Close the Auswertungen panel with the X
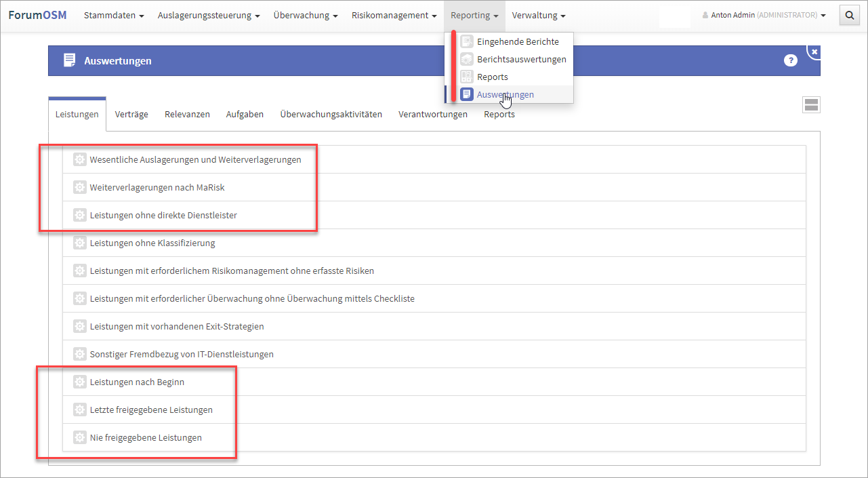Viewport: 868px width, 478px height. 814,52
